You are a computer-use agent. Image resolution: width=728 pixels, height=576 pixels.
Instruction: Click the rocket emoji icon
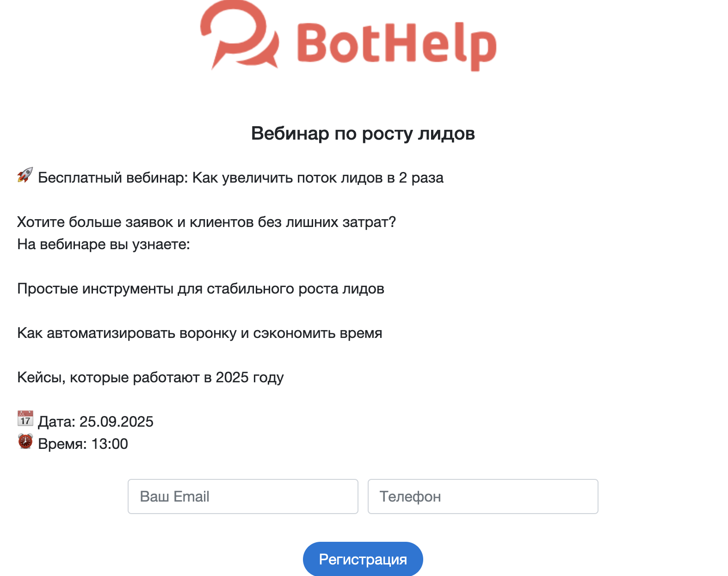tap(25, 175)
